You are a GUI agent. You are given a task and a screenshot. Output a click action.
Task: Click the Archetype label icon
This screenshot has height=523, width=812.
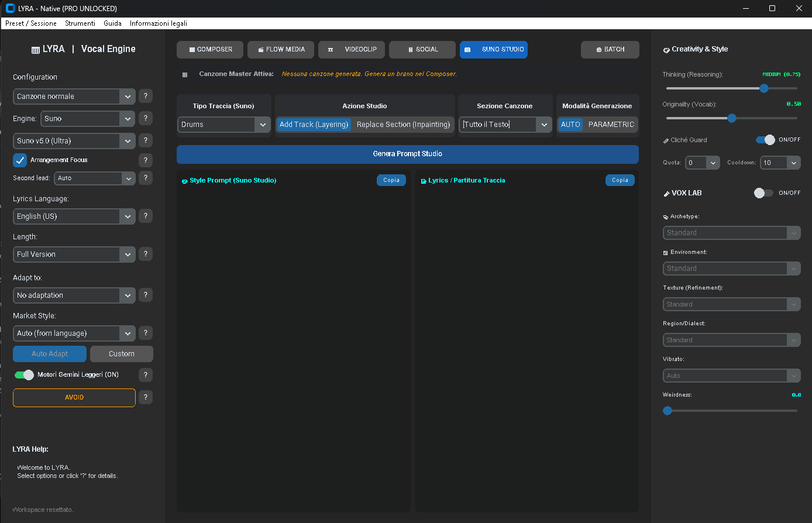point(666,217)
